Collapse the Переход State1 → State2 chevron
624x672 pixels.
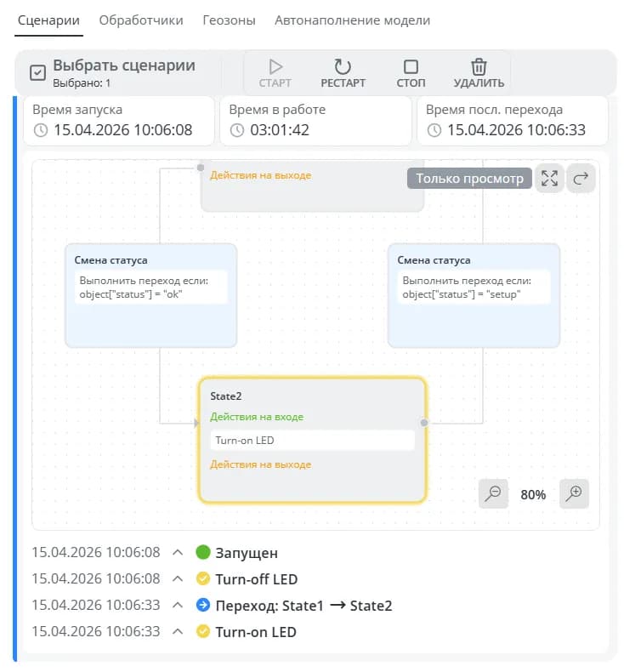click(178, 605)
